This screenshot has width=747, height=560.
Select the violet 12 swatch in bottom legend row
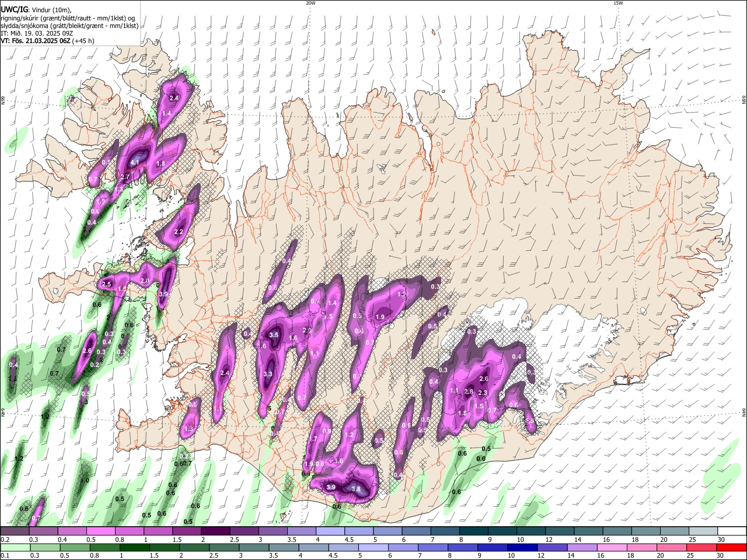pos(552,547)
